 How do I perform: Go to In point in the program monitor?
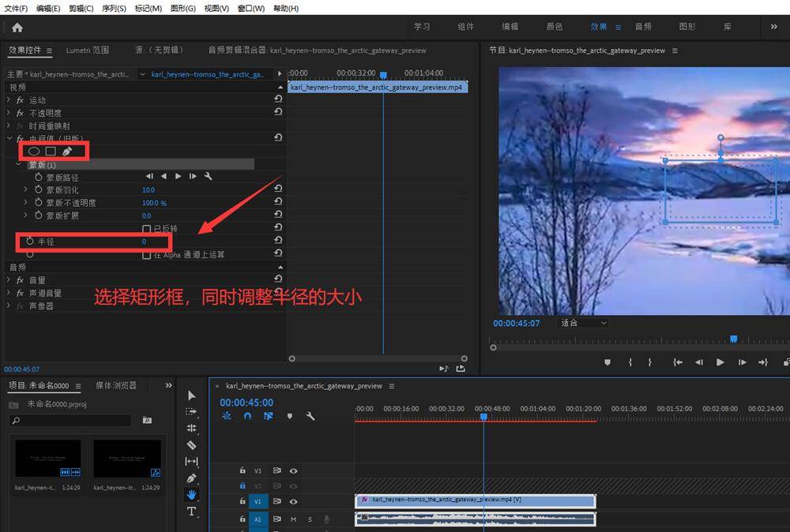coord(678,362)
